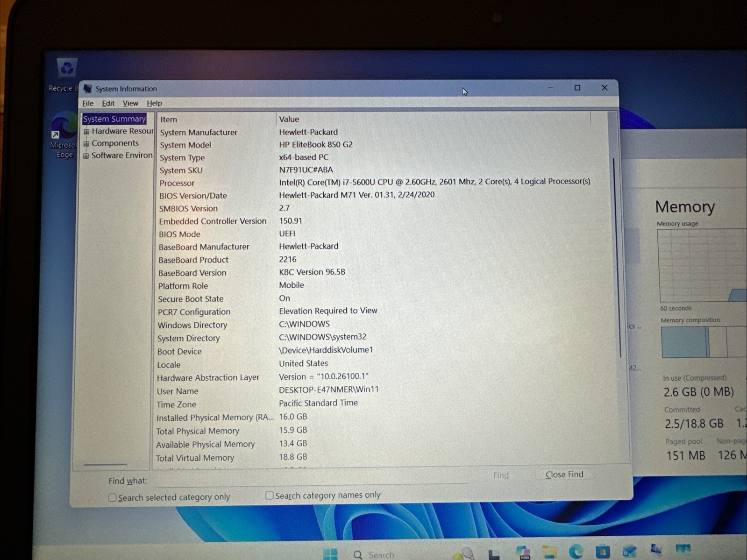This screenshot has height=560, width=747.
Task: Open the Outlook taskbar icon
Action: coord(629,551)
